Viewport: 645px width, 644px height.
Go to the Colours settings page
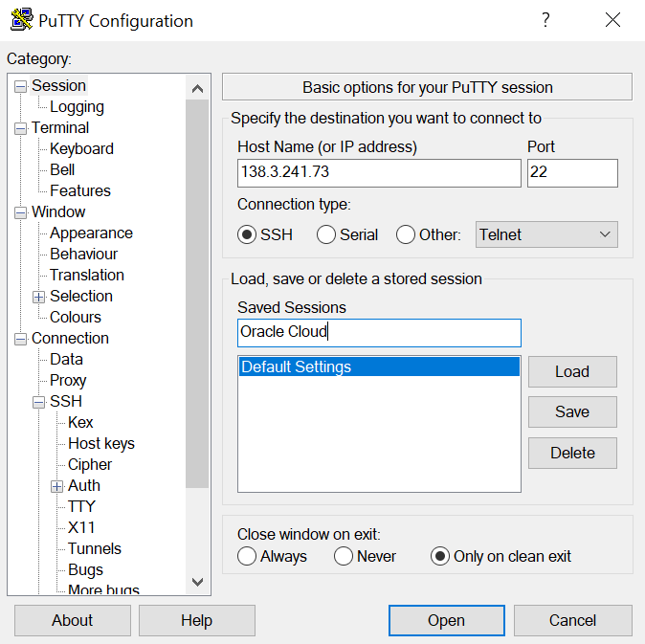(x=75, y=317)
